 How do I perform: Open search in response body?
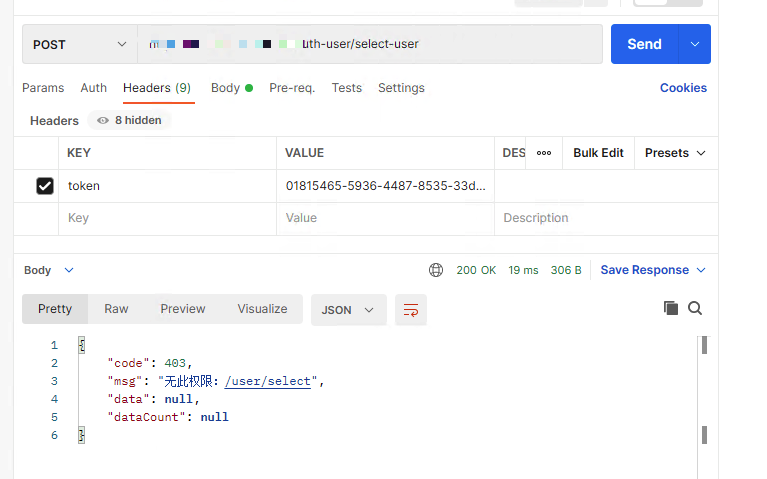coord(695,309)
